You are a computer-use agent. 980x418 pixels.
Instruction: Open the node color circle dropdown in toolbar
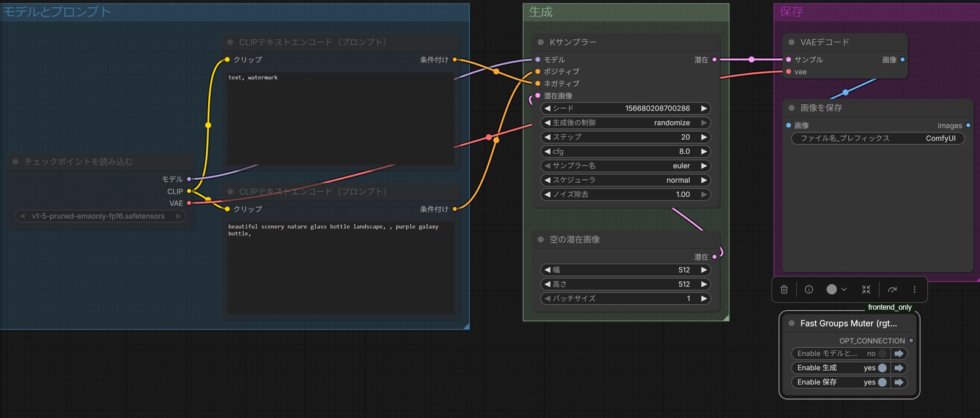(x=837, y=289)
